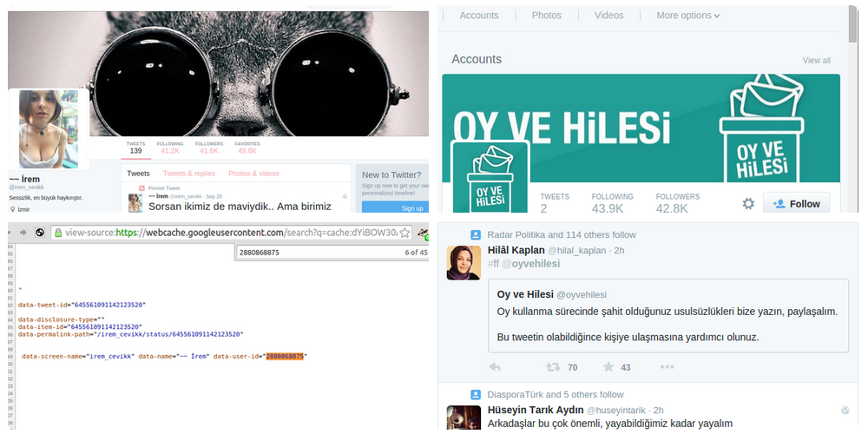The image size is (868, 434).
Task: Click the green padlock in the URL bar
Action: pos(58,233)
